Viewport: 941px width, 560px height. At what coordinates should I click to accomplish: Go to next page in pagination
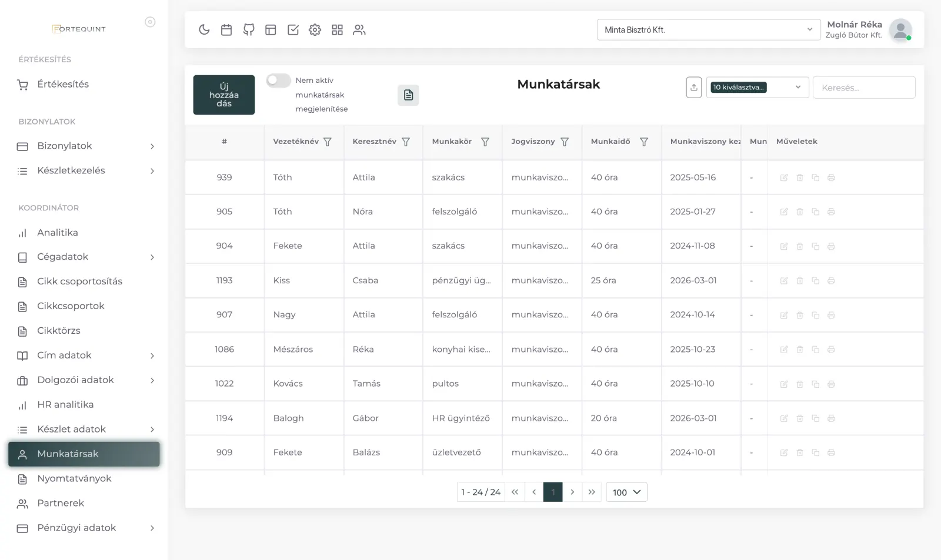572,492
